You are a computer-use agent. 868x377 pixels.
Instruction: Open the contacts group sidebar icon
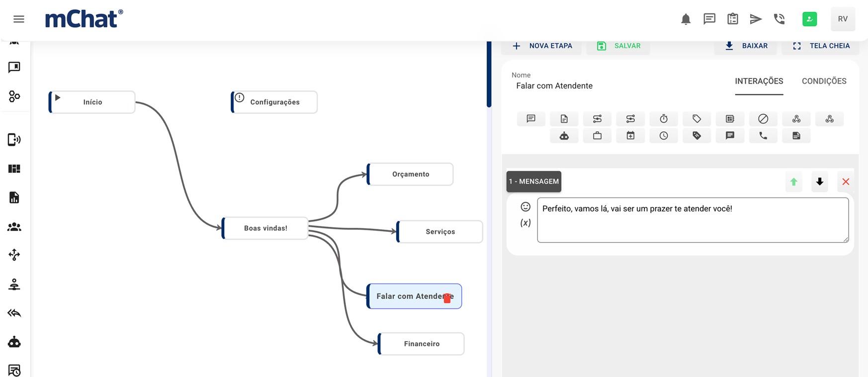pyautogui.click(x=14, y=227)
